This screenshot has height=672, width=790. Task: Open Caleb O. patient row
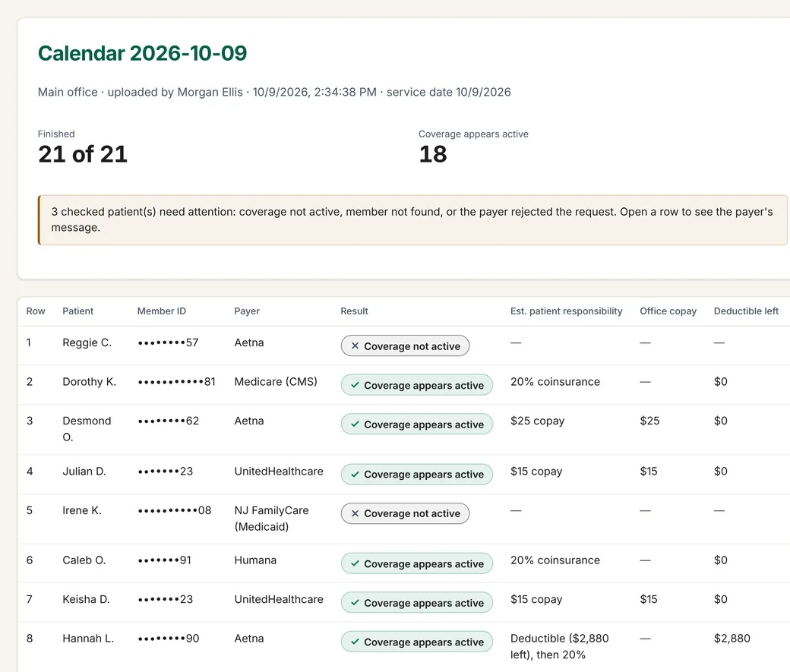coord(403,563)
